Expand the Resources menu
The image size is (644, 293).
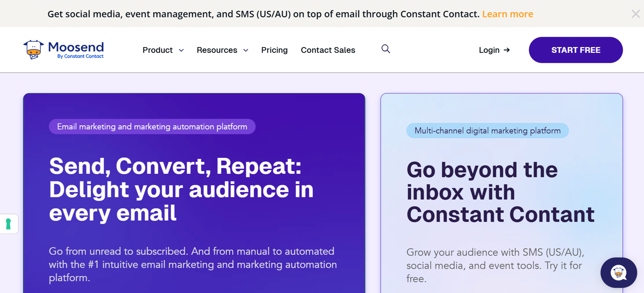click(223, 50)
